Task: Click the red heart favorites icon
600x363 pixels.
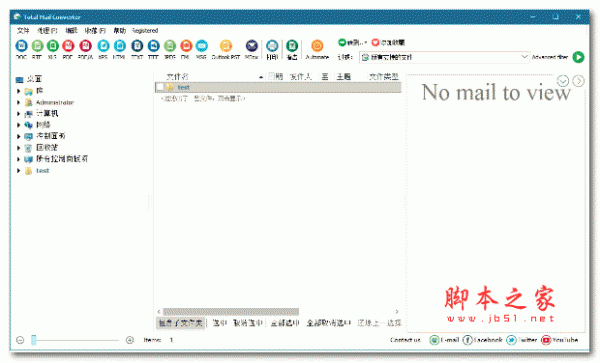Action: pos(375,42)
